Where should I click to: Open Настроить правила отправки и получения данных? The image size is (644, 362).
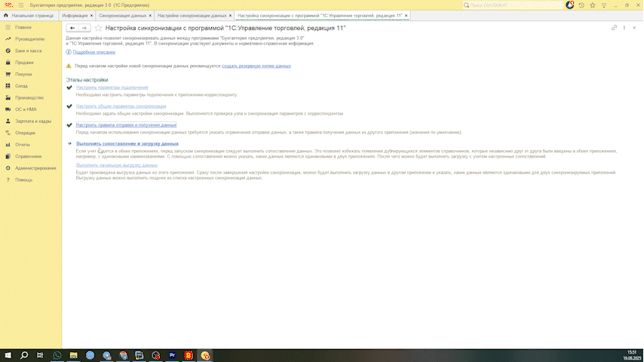tap(126, 125)
